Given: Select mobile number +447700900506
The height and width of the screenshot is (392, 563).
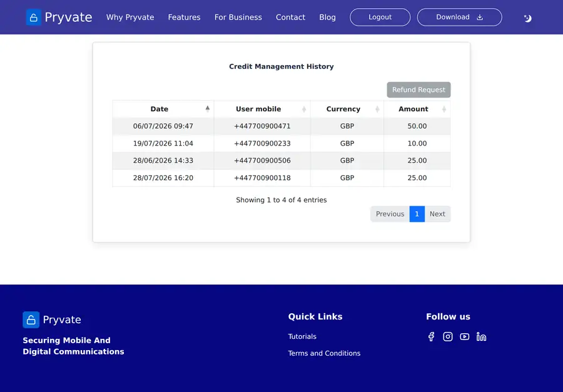Looking at the screenshot, I should (x=262, y=161).
